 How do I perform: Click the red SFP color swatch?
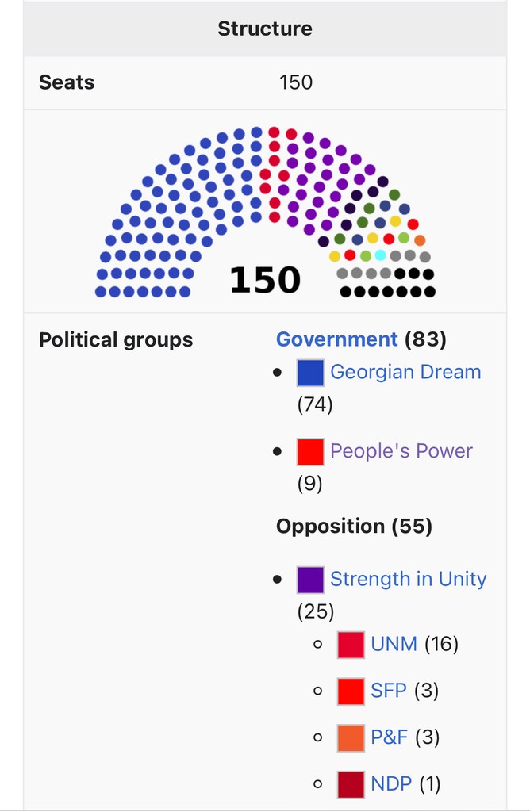coord(351,691)
